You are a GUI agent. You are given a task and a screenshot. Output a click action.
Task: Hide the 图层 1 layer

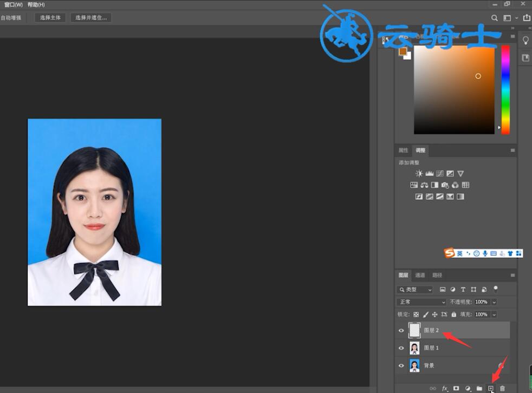(401, 348)
